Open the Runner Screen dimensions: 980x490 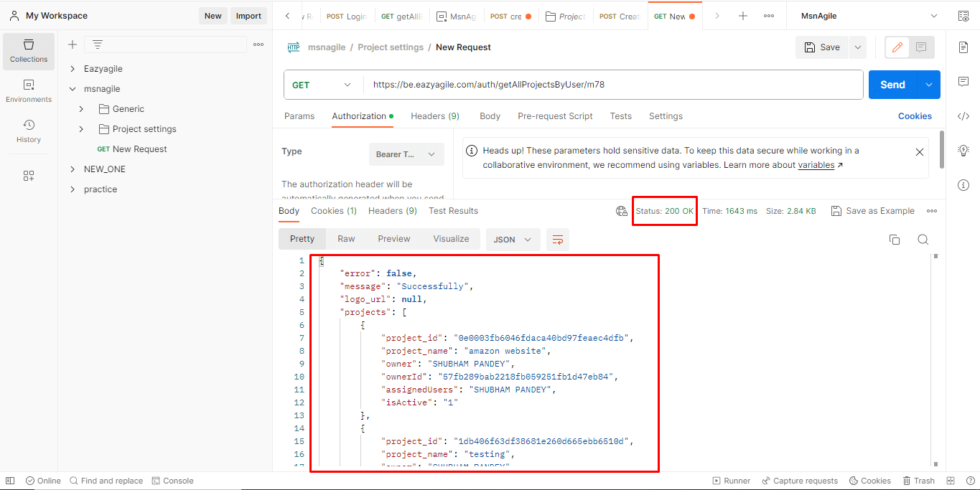731,481
